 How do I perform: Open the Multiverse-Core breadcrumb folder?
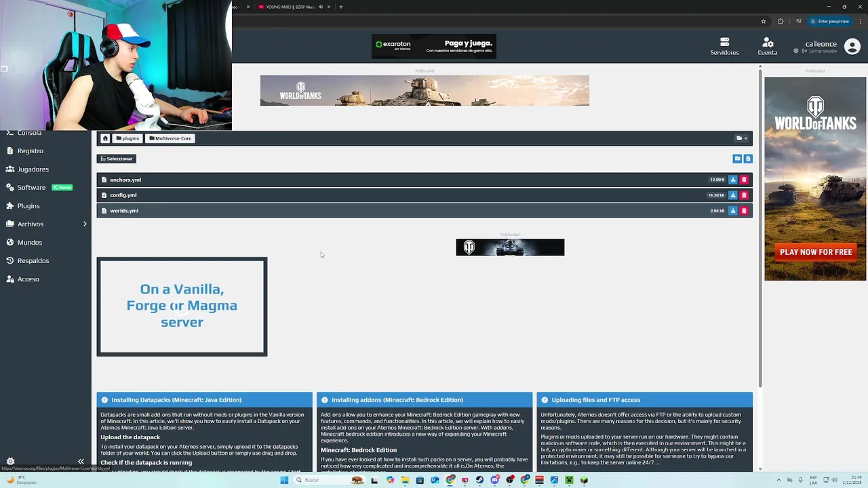tap(170, 138)
